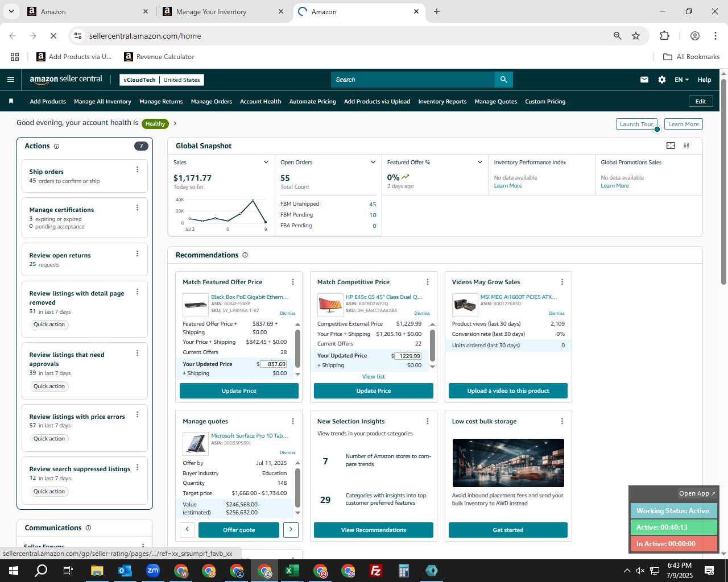Click the search magnifier button
Screen dimensions: 728x582
click(x=503, y=80)
